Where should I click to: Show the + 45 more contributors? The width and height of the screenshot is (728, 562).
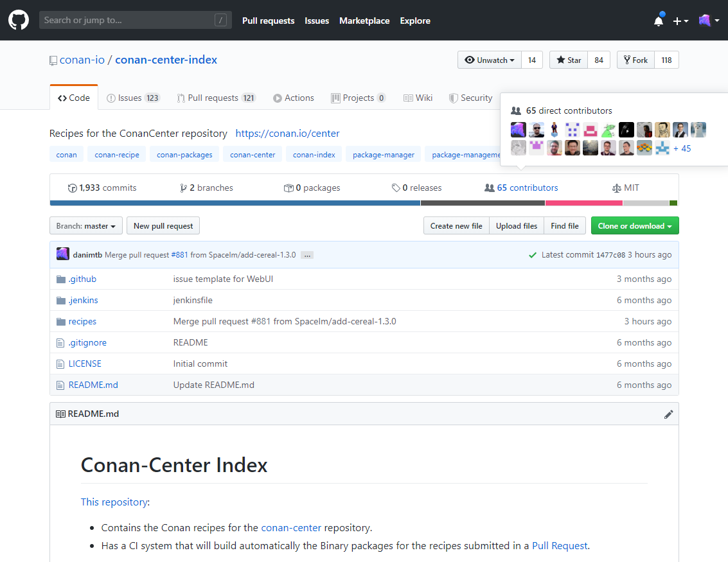(x=682, y=148)
